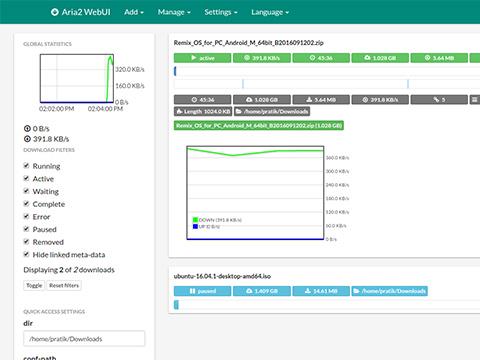Click the ubuntu download progress bar
This screenshot has height=360, width=480.
click(327, 304)
